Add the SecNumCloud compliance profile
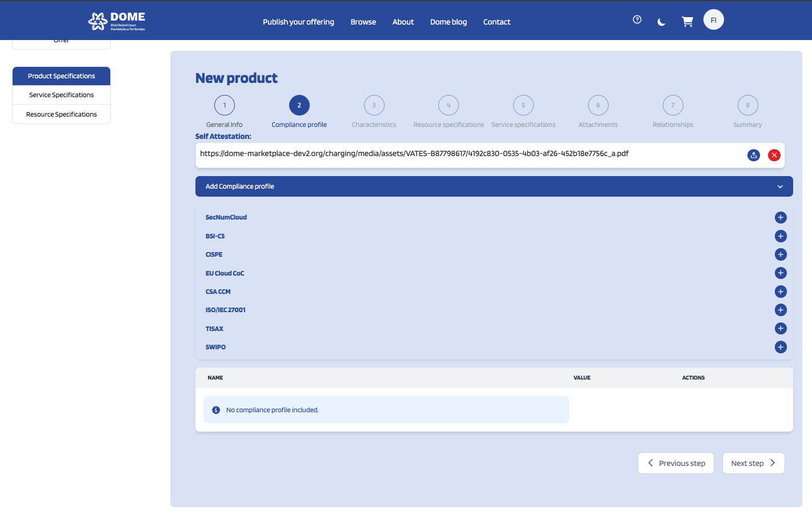Viewport: 812px width, 518px height. coord(781,217)
